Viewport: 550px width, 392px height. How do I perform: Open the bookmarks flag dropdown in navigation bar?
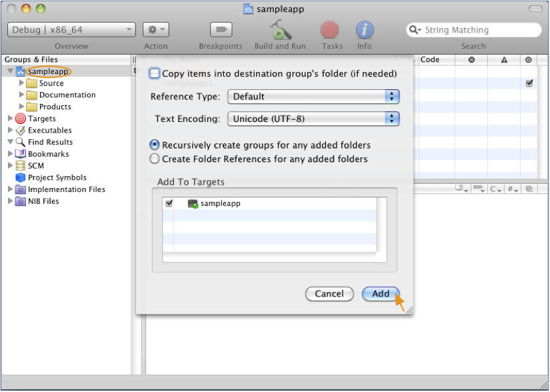tap(479, 189)
